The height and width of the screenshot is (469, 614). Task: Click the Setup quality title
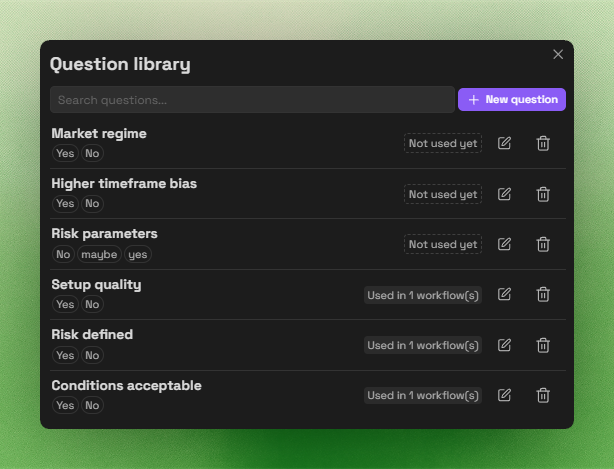tap(96, 285)
